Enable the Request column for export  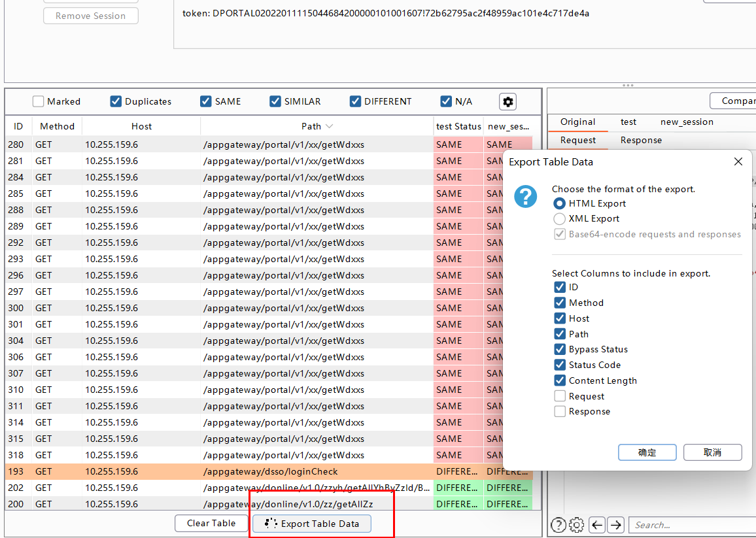click(560, 395)
